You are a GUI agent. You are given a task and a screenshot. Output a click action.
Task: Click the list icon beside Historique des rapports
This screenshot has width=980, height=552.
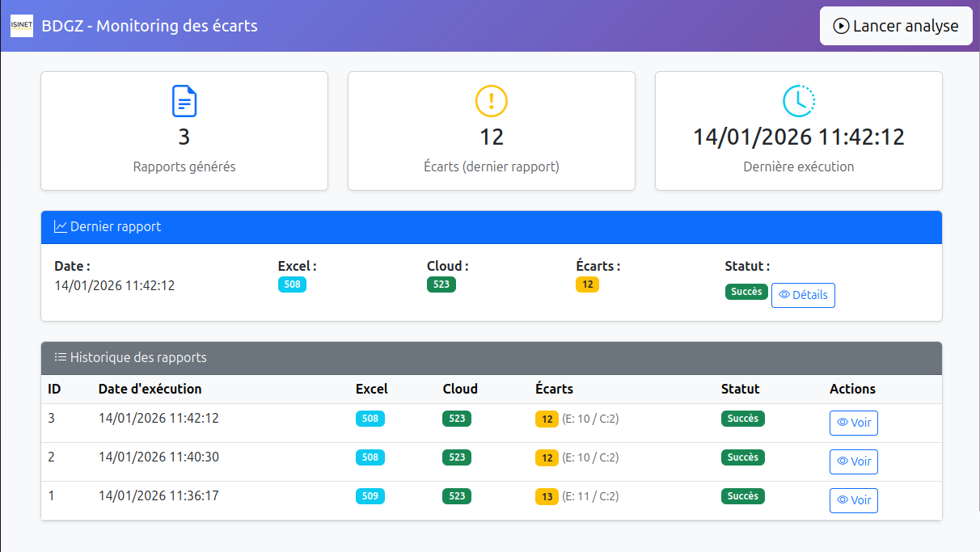[x=61, y=357]
